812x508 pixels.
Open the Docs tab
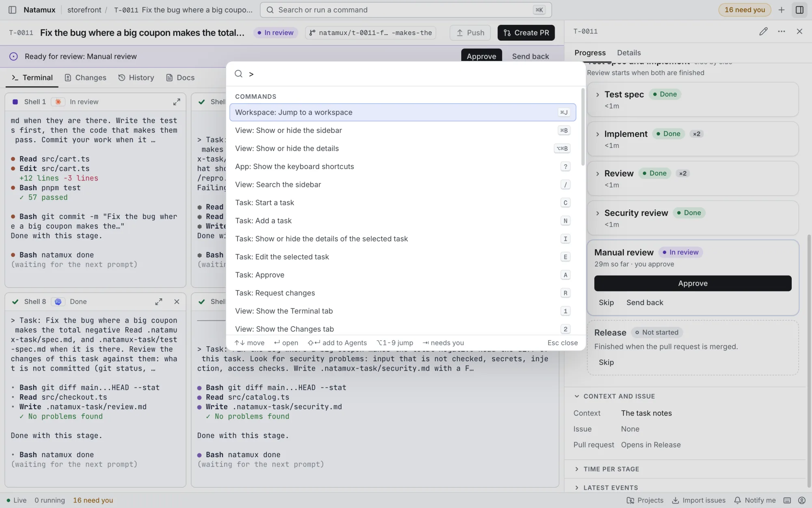(x=180, y=78)
